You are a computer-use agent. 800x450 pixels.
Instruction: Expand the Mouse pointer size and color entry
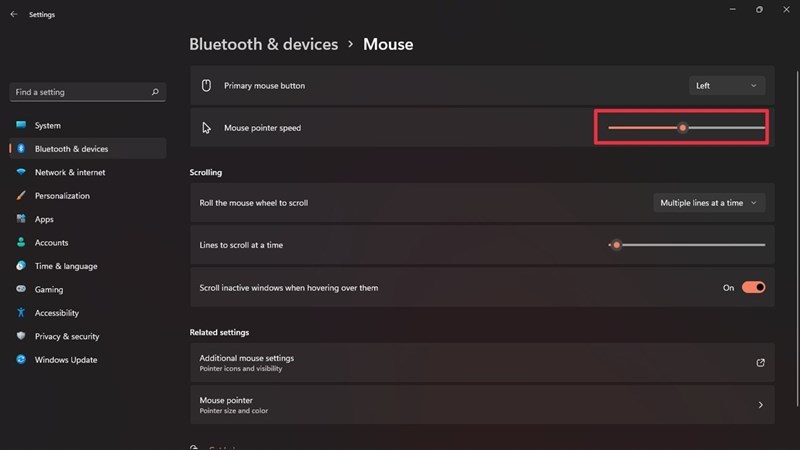[482, 405]
